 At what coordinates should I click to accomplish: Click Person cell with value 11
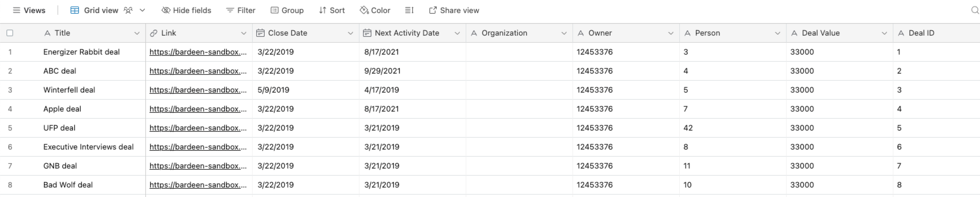tap(733, 166)
